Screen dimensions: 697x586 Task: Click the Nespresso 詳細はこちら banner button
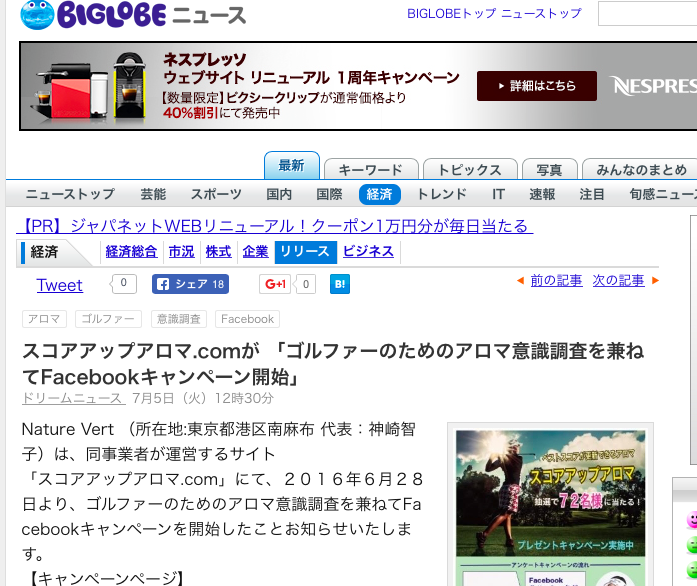(537, 86)
